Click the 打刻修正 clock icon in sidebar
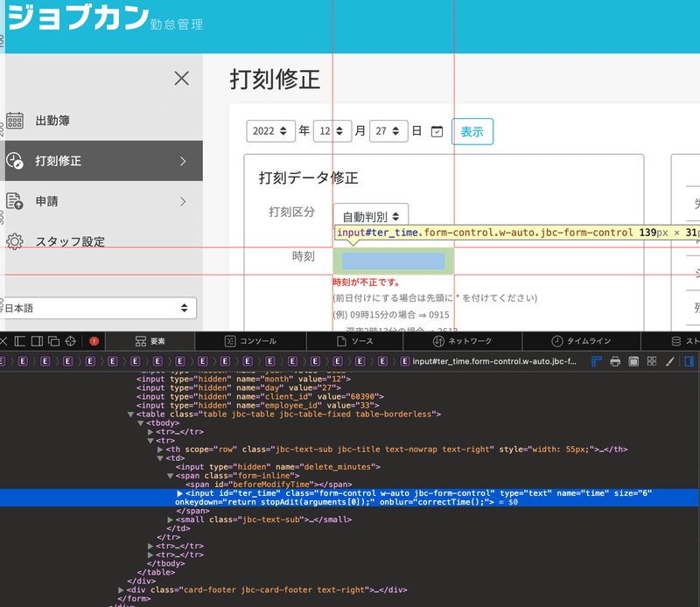This screenshot has height=607, width=700. point(15,161)
